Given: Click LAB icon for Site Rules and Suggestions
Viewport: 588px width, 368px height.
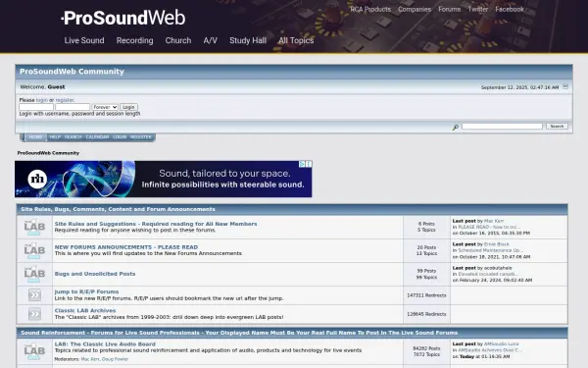Looking at the screenshot, I should (x=34, y=228).
